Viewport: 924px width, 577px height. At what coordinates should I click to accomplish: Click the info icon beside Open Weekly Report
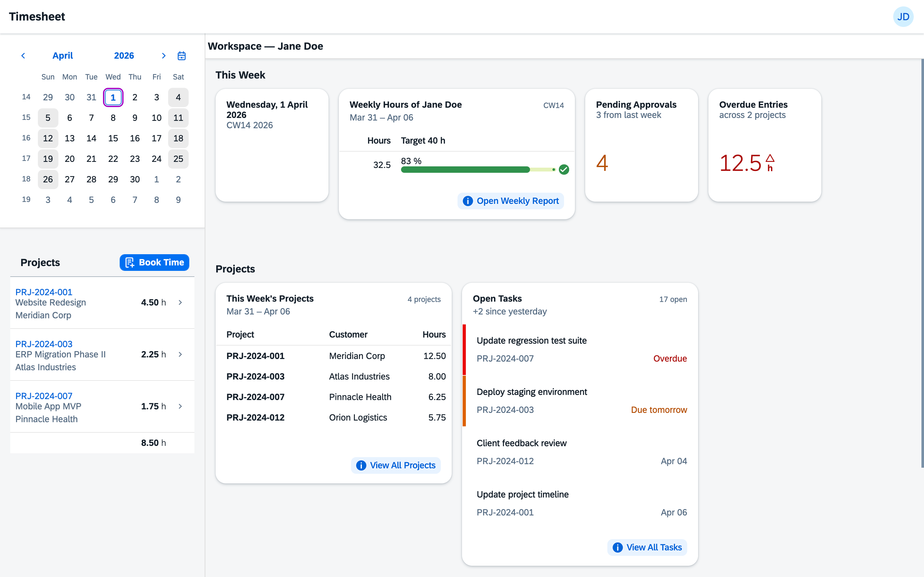point(468,201)
